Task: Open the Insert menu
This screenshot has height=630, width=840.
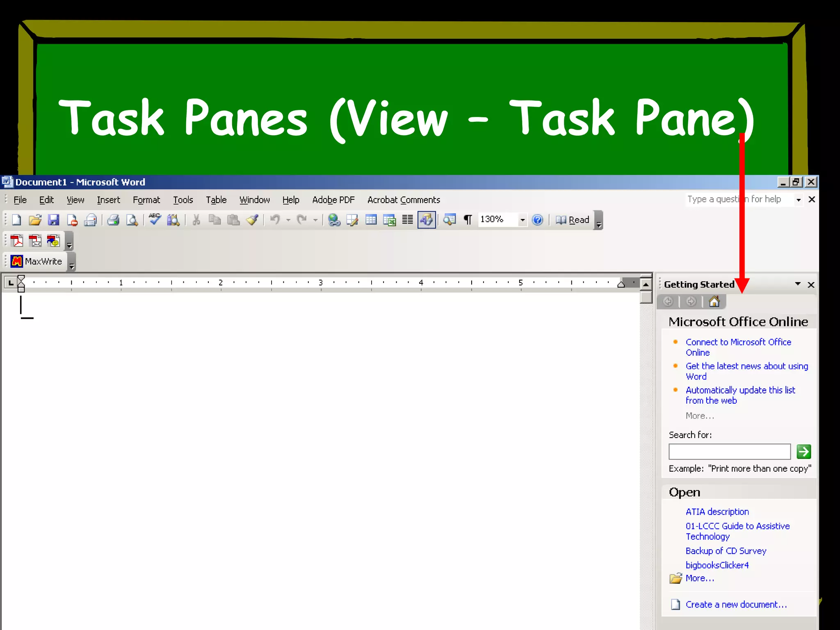Action: coord(108,200)
